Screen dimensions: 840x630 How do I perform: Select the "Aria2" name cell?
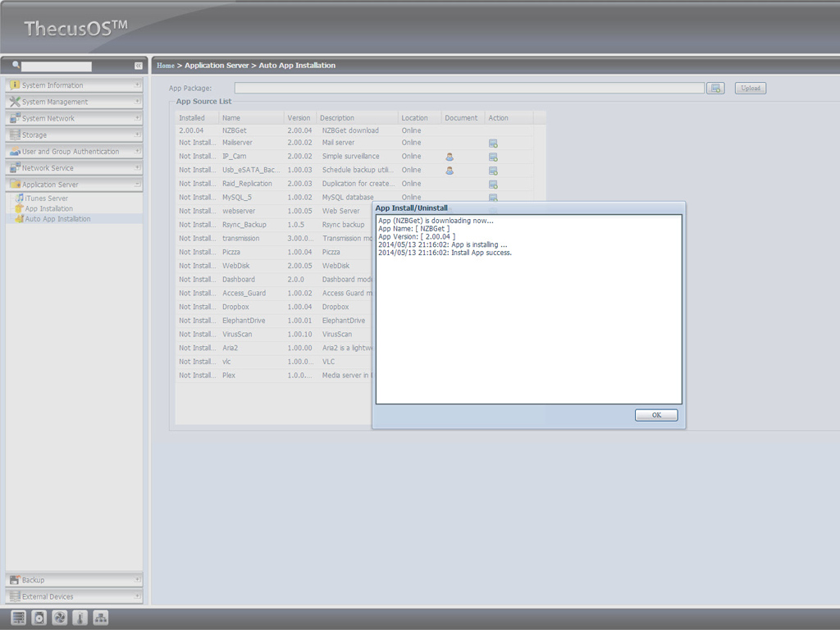[x=231, y=348]
